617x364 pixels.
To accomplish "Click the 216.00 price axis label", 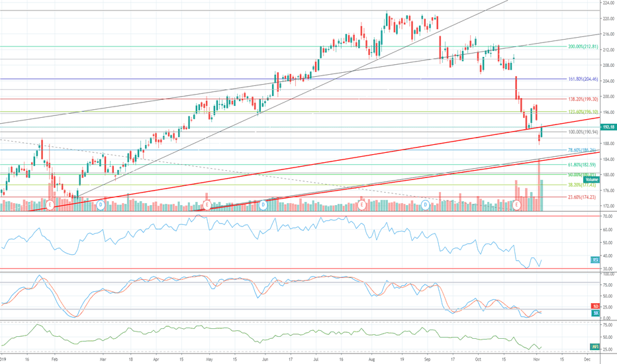I will coord(609,34).
